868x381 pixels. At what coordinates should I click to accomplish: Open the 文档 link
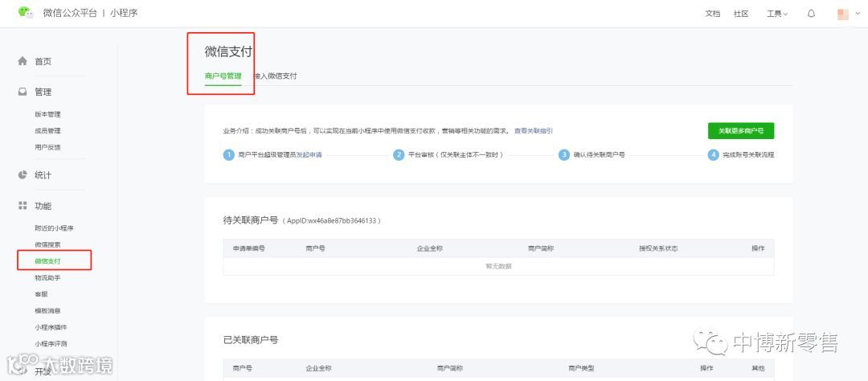(x=712, y=14)
